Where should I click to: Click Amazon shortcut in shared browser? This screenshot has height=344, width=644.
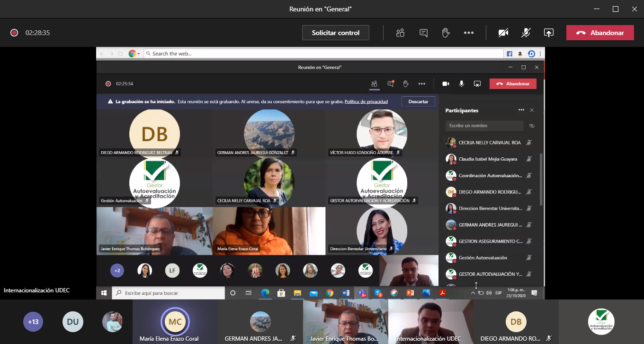(520, 54)
